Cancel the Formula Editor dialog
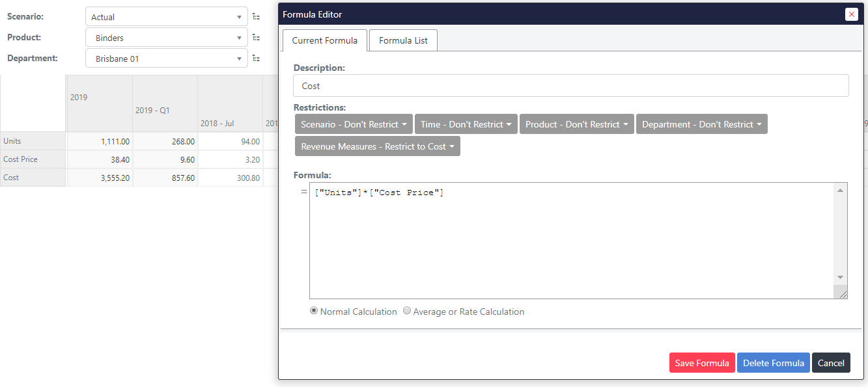The image size is (868, 387). tap(831, 362)
